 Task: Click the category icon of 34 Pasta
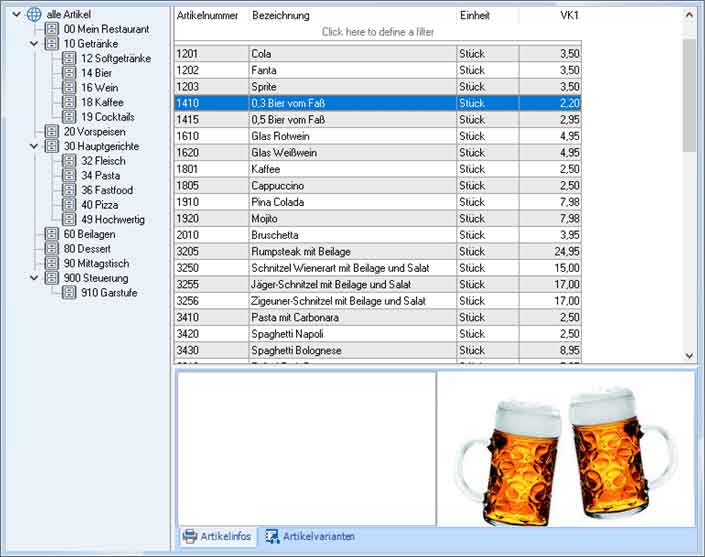point(69,175)
